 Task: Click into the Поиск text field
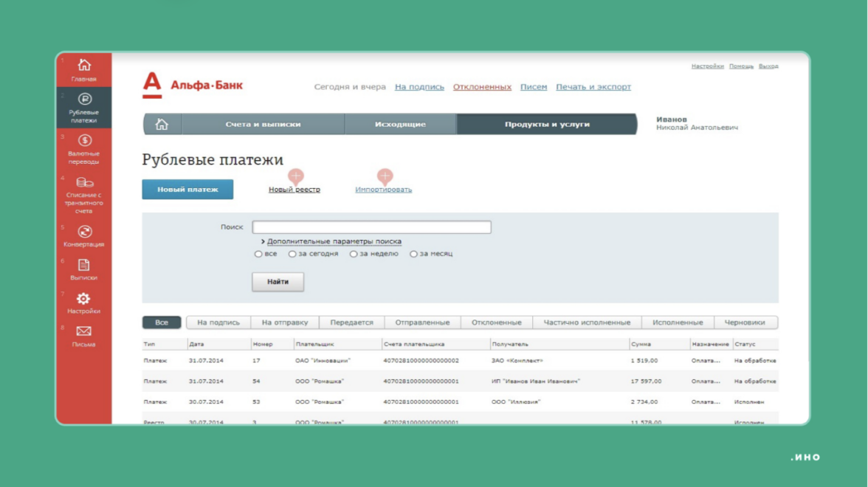click(371, 227)
